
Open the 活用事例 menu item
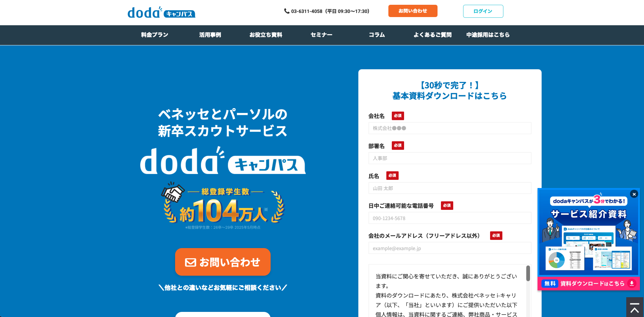[210, 35]
